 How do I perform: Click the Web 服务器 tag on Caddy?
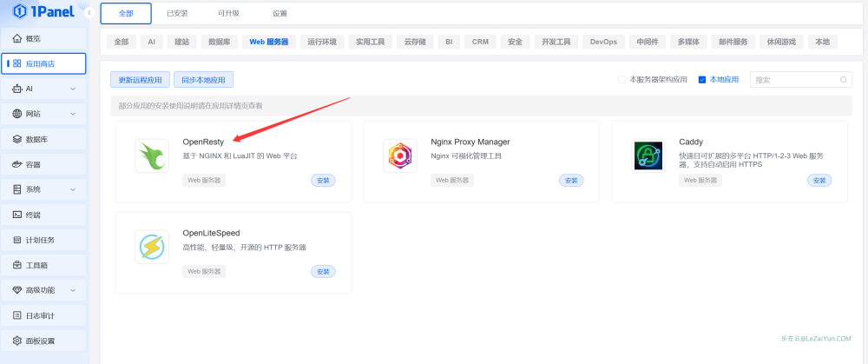pos(700,180)
